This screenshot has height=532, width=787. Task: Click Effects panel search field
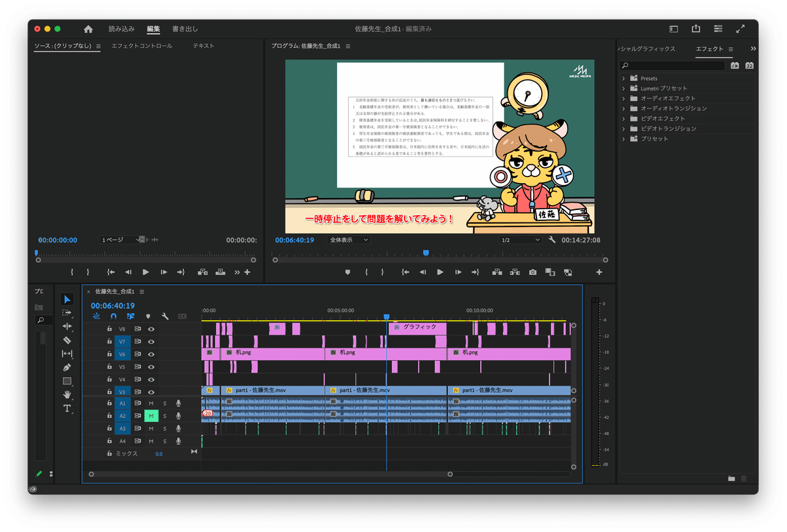point(674,66)
